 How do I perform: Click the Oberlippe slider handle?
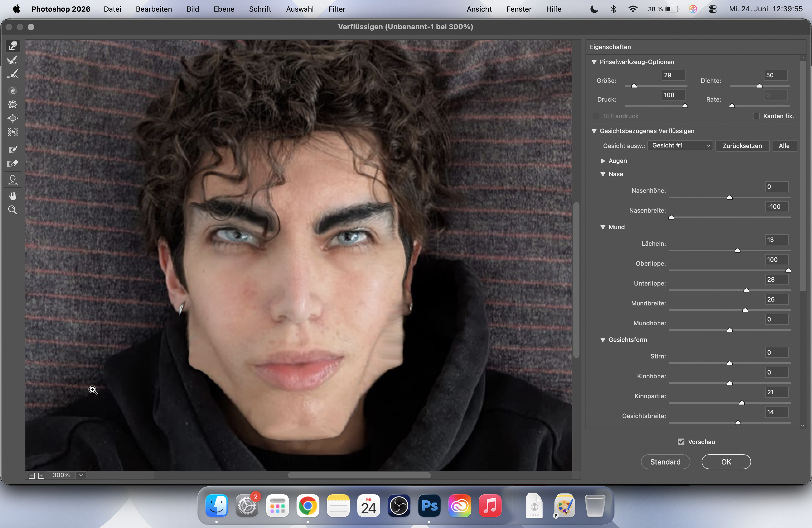coord(788,270)
